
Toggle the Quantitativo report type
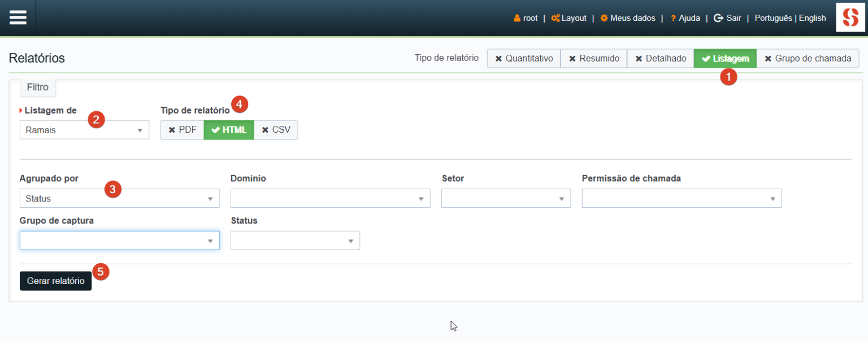coord(523,58)
